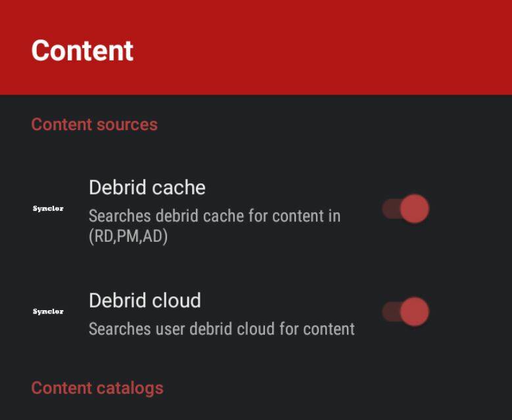This screenshot has height=420, width=512.
Task: Turn off the Debrid cloud switch
Action: (x=413, y=312)
